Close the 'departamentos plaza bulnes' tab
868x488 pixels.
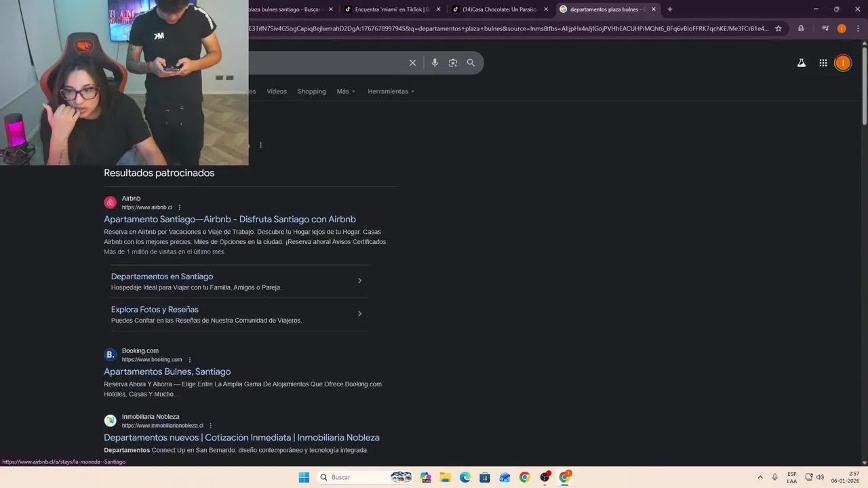pyautogui.click(x=654, y=9)
